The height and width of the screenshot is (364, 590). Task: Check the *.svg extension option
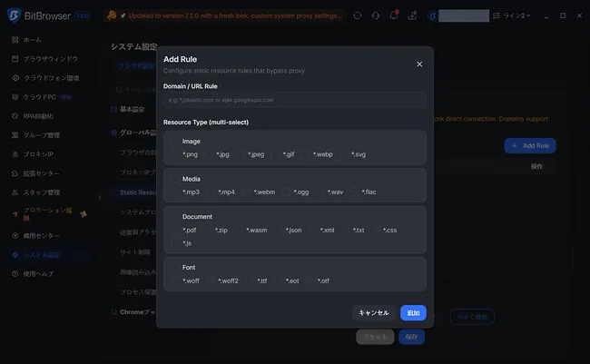tap(343, 154)
